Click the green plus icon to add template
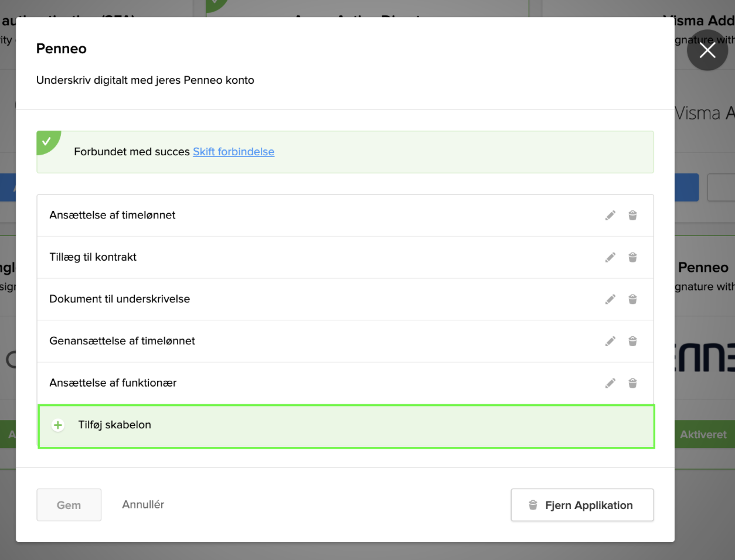 pos(58,425)
